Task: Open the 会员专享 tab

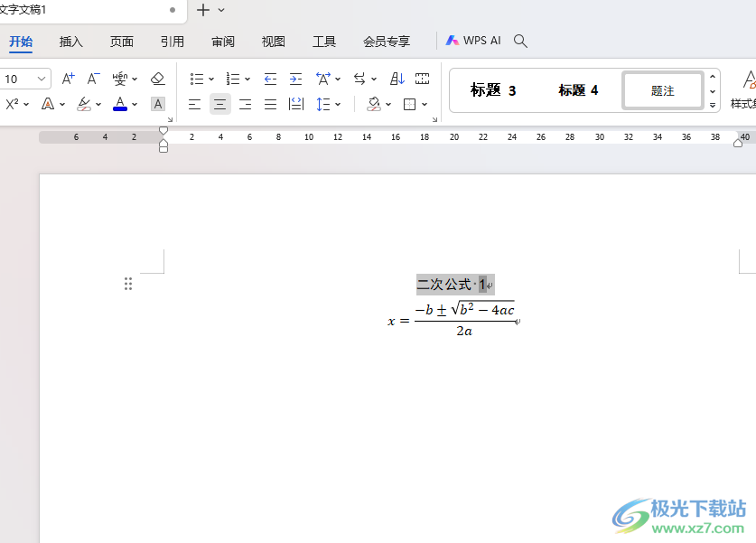Action: tap(387, 42)
